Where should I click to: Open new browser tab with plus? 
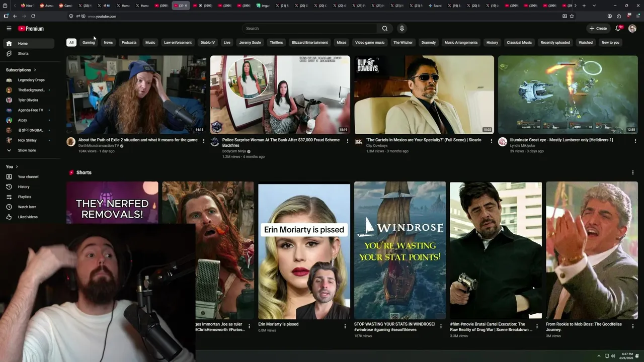pyautogui.click(x=584, y=6)
